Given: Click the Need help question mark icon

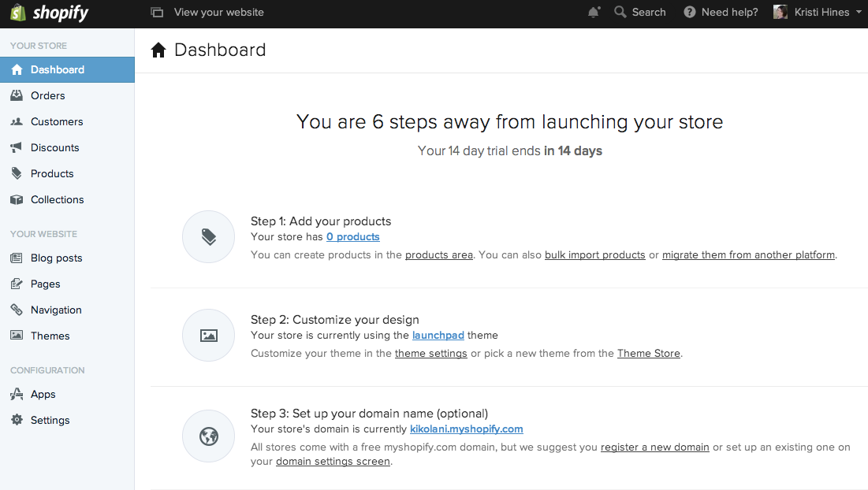Looking at the screenshot, I should coord(690,12).
